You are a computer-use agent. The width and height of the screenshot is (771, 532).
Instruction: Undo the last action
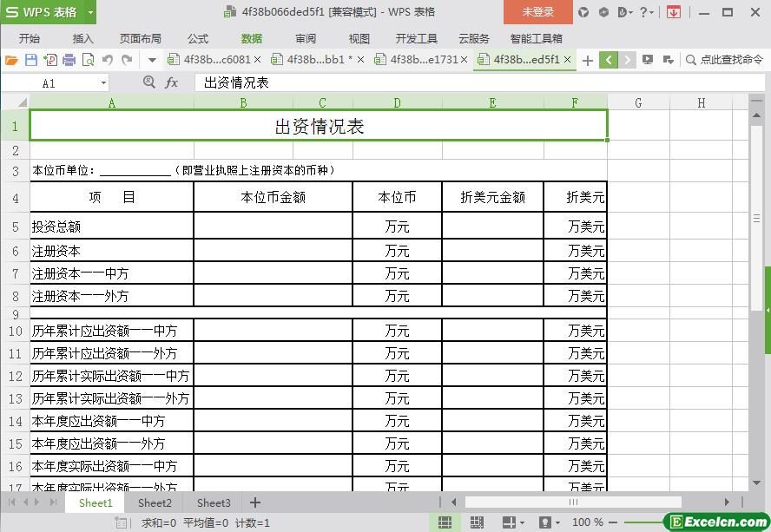tap(108, 60)
